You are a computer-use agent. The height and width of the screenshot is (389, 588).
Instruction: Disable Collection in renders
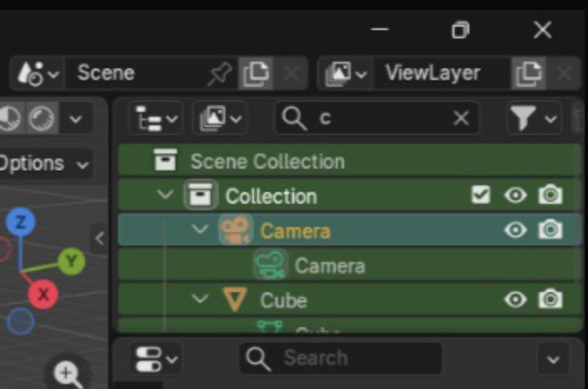[550, 194]
